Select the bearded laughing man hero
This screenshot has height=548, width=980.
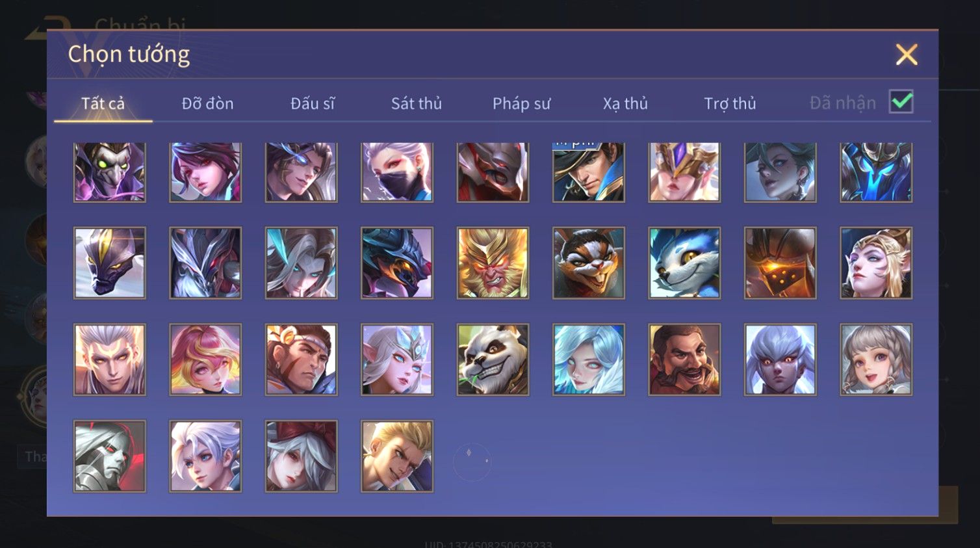click(x=684, y=359)
